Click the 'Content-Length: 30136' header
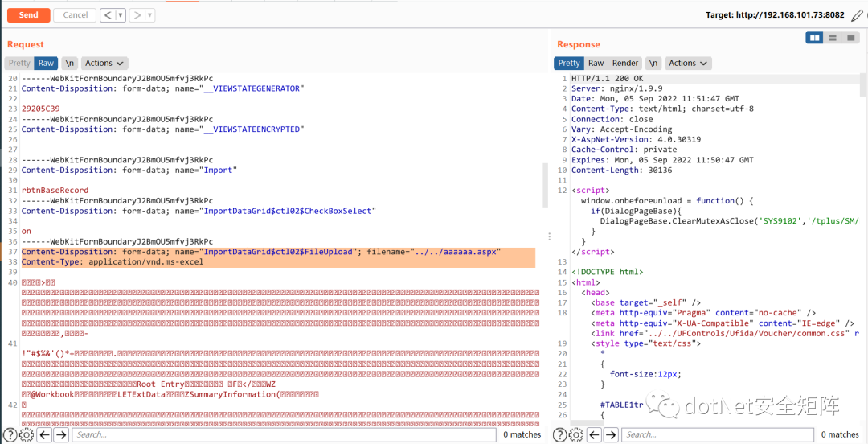Image resolution: width=868 pixels, height=444 pixels. 621,170
